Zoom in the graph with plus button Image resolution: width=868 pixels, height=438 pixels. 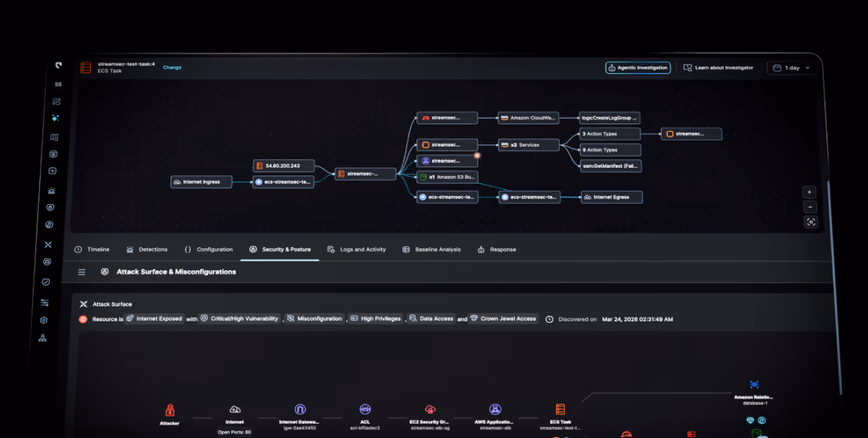810,192
